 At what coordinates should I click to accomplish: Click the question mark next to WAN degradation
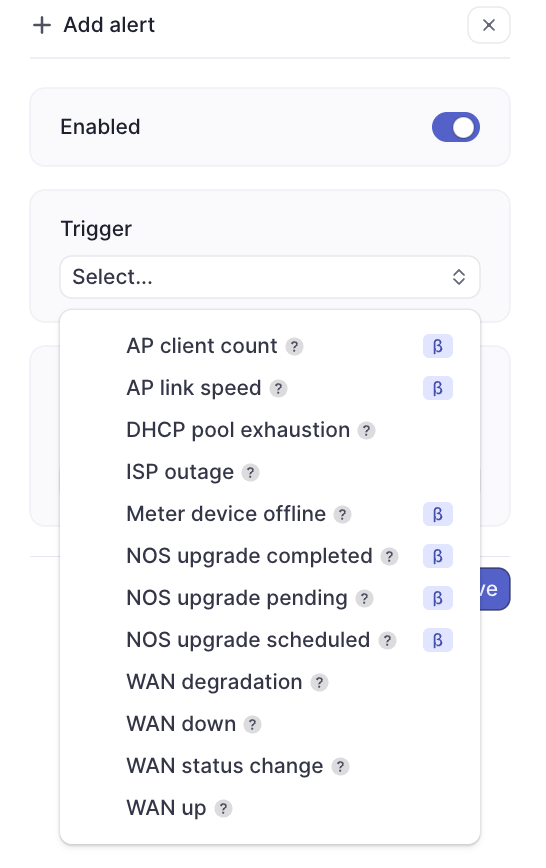point(319,683)
